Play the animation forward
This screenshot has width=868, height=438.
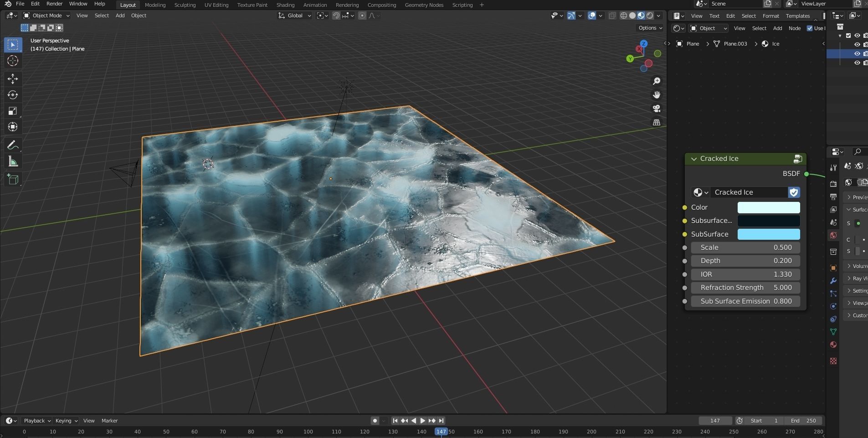pyautogui.click(x=422, y=421)
